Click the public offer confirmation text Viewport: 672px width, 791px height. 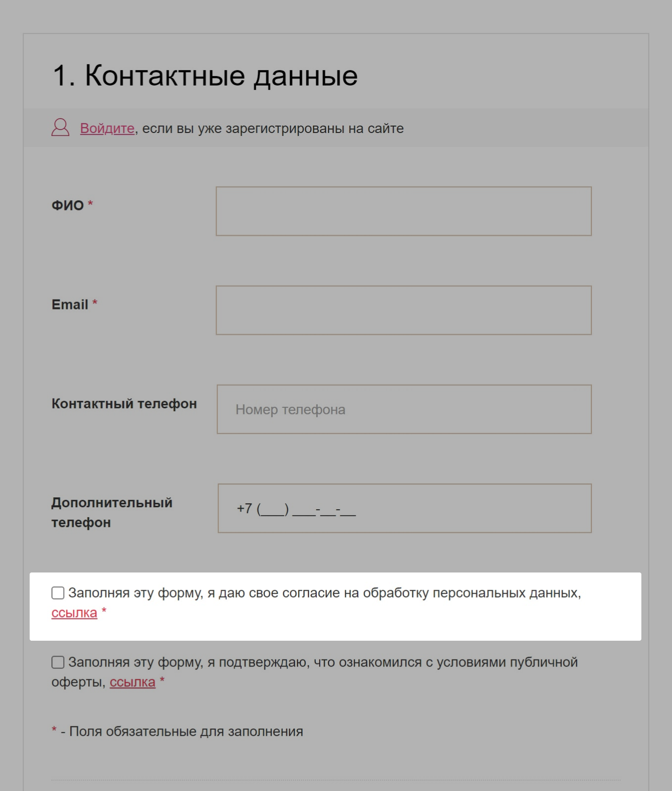pyautogui.click(x=323, y=662)
